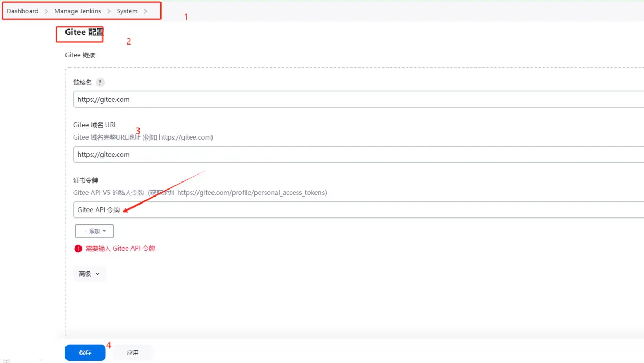Expand chevron after System breadcrumb
This screenshot has height=363, width=644.
145,11
